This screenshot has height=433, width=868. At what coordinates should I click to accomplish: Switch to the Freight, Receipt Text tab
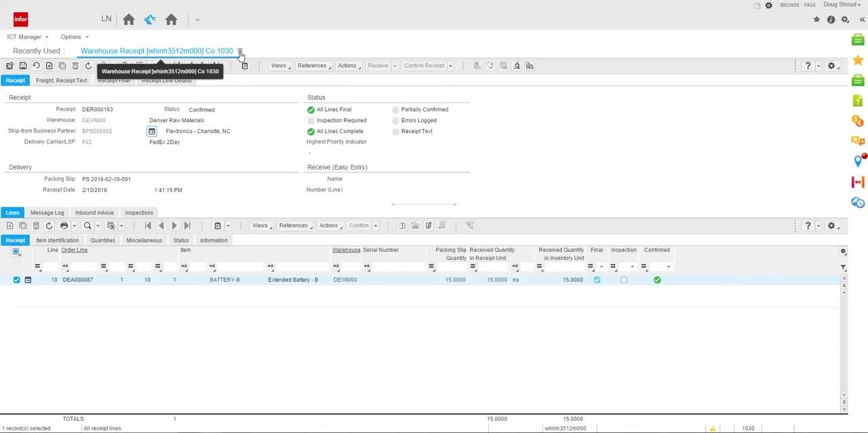click(61, 81)
